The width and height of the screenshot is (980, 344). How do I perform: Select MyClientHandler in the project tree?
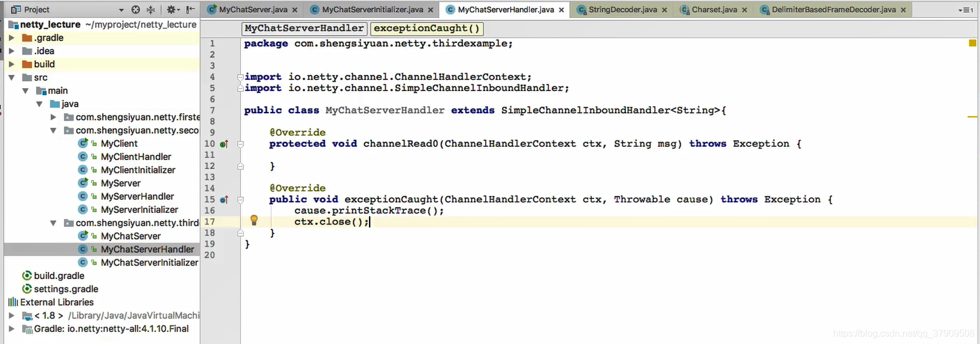click(x=136, y=157)
